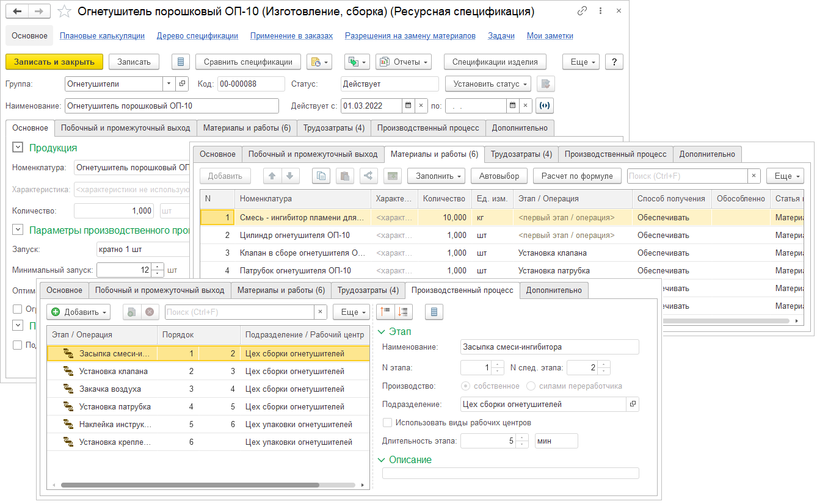Collapse the Этап section
Image resolution: width=817 pixels, height=504 pixels.
point(382,332)
